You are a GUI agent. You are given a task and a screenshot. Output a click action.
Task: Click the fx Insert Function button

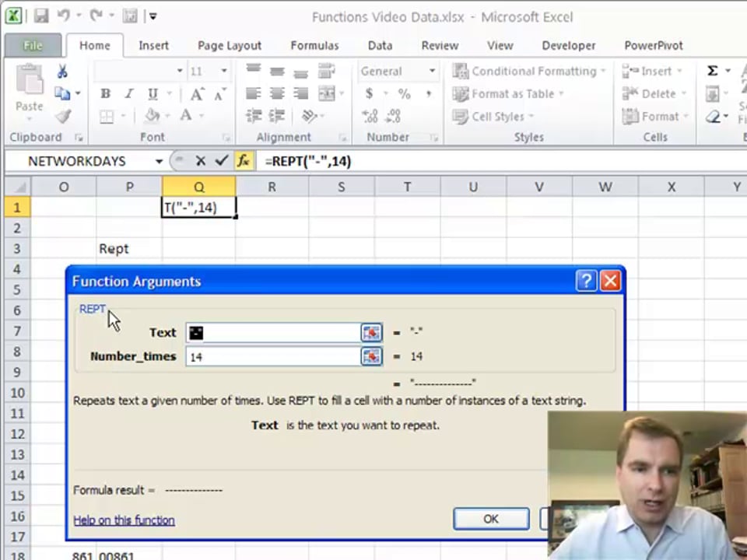pos(243,161)
